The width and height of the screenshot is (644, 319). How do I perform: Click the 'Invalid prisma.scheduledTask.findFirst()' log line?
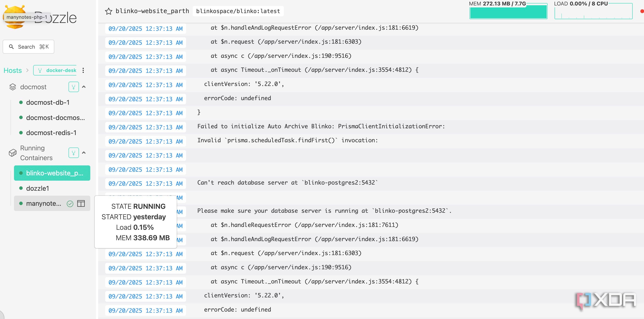(288, 141)
